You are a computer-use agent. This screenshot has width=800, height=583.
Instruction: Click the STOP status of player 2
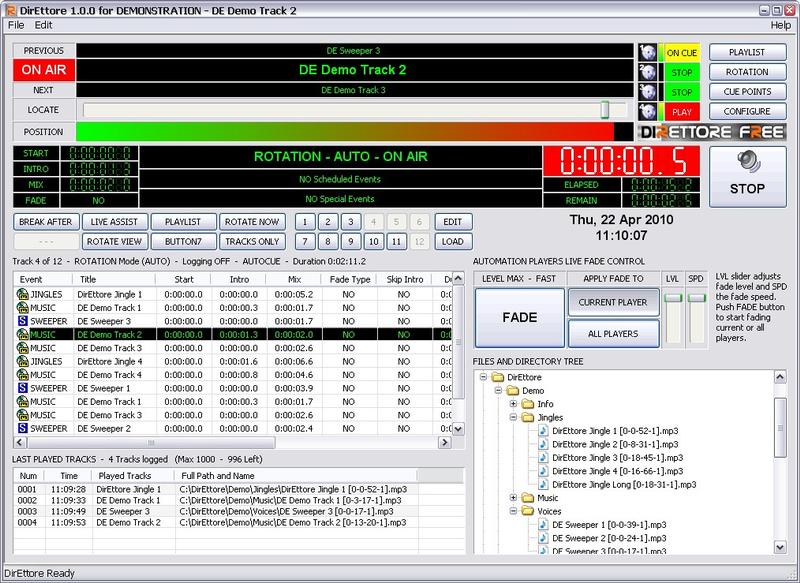click(682, 72)
